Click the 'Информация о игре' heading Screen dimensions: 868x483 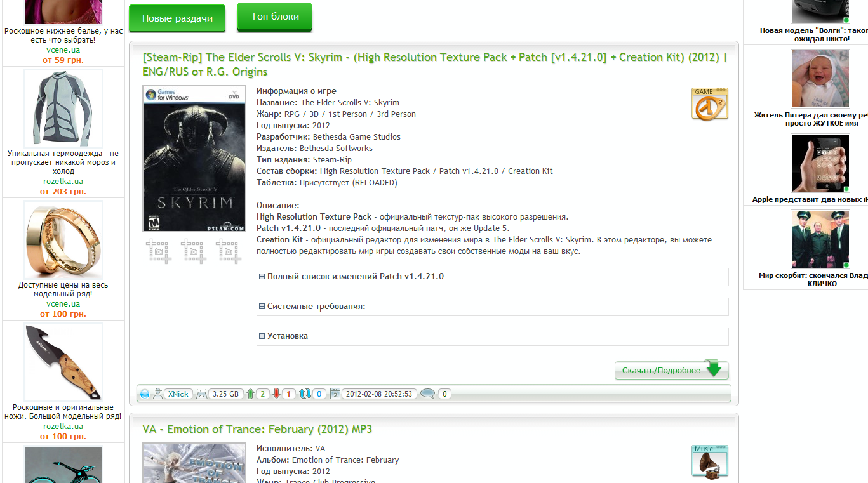coord(297,91)
